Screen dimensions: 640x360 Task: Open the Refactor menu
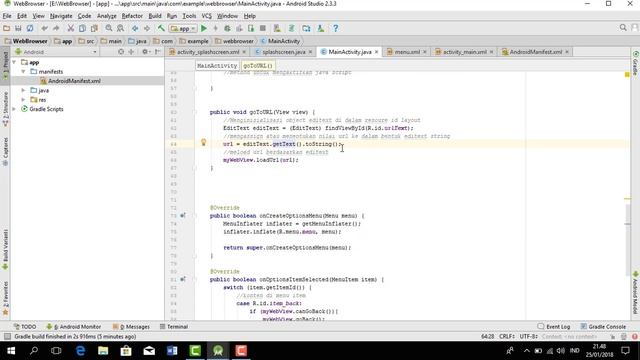pos(132,16)
